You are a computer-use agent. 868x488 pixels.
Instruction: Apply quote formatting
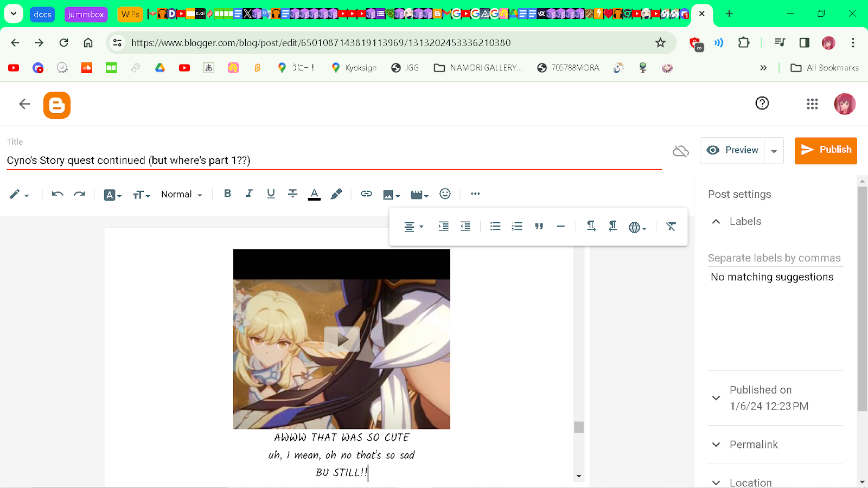tap(539, 226)
